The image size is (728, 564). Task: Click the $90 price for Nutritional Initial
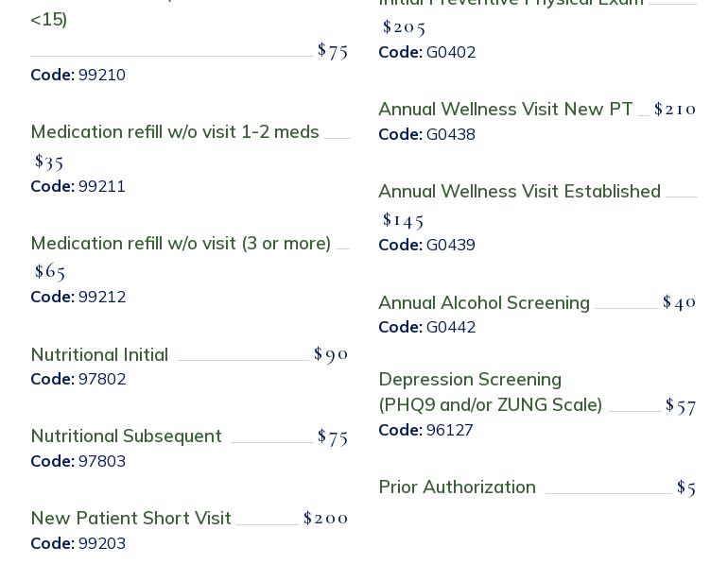pyautogui.click(x=331, y=354)
